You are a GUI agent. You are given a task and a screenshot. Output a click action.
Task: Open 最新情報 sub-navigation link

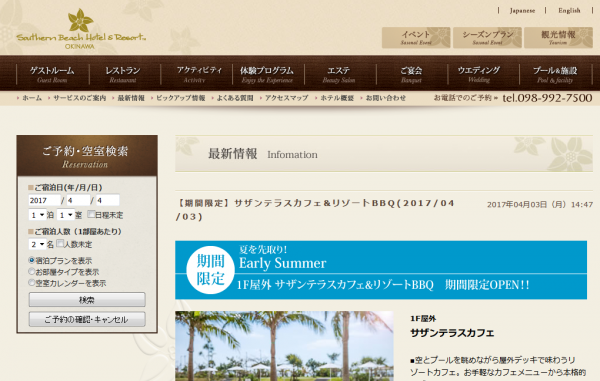(x=131, y=98)
